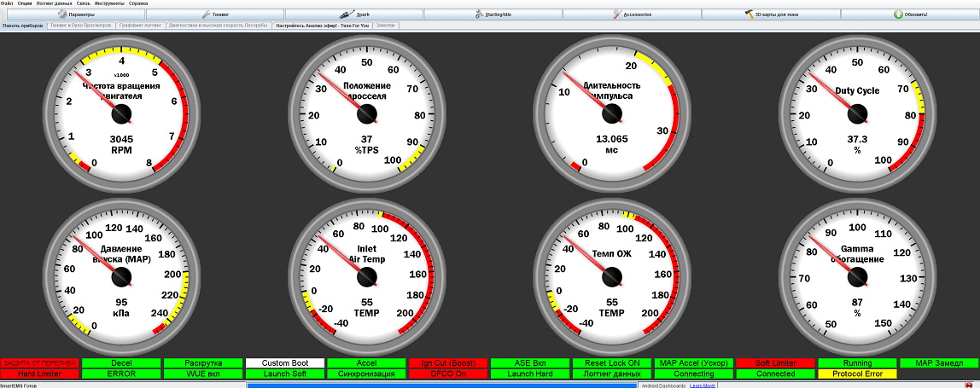Screen dimensions: 980x388
Task: Click the ASE Вкл indicator
Action: point(531,363)
